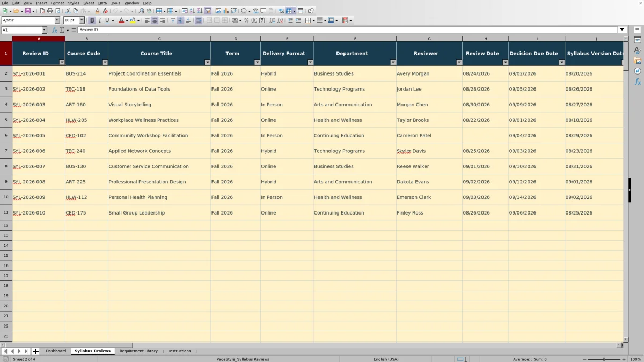Click the Align Left icon
The image size is (644, 362).
147,20
